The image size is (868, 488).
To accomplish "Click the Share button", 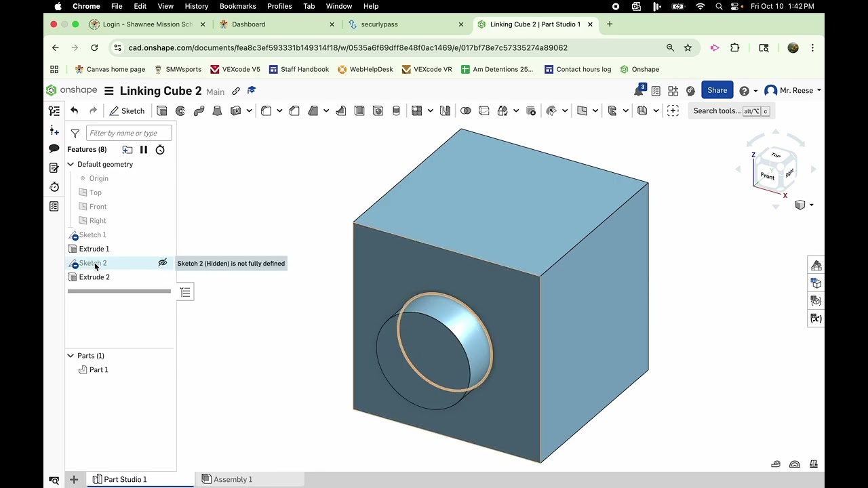I will [x=717, y=90].
